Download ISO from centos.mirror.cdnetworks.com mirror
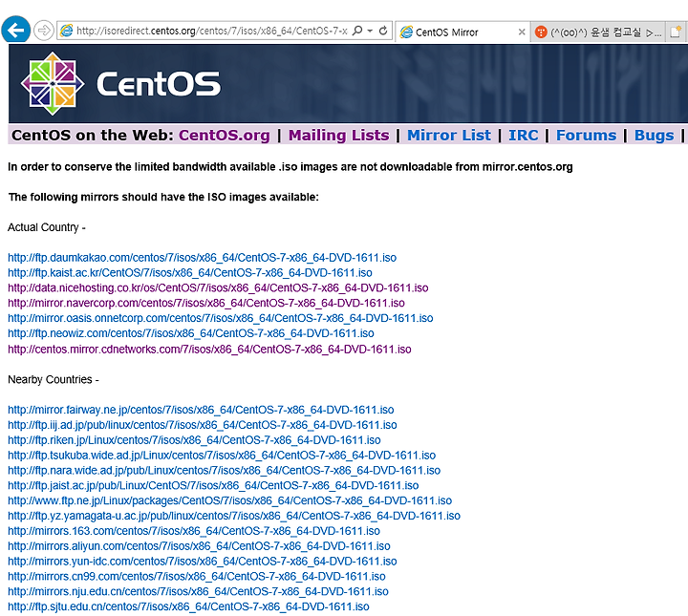Viewport: 688px width, 616px height. (x=209, y=349)
